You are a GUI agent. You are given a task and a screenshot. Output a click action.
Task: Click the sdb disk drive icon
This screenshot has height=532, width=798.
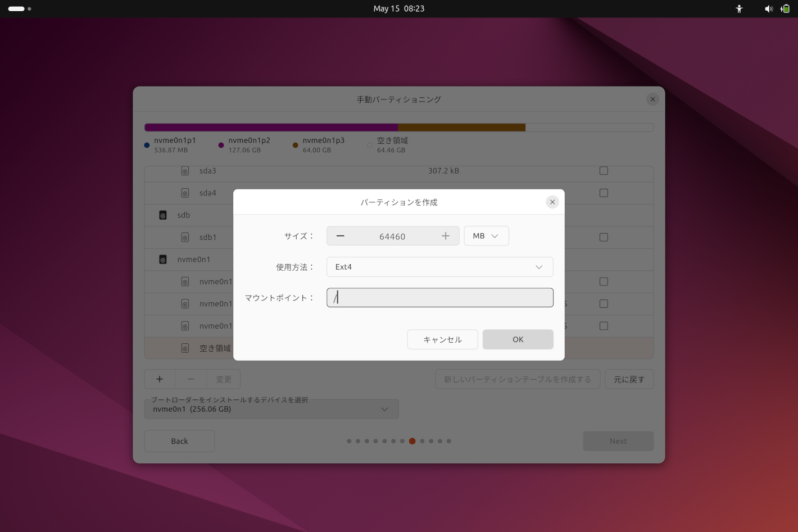[163, 215]
